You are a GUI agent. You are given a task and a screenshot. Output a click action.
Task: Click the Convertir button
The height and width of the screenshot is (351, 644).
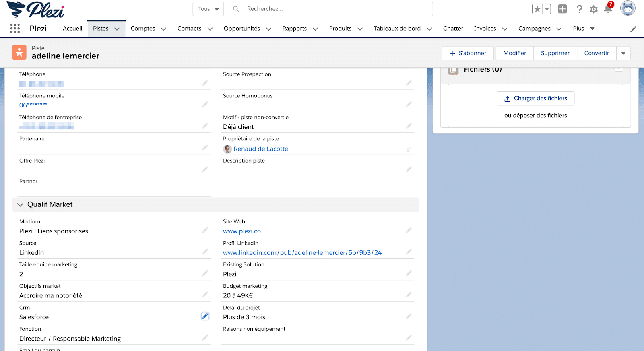597,53
